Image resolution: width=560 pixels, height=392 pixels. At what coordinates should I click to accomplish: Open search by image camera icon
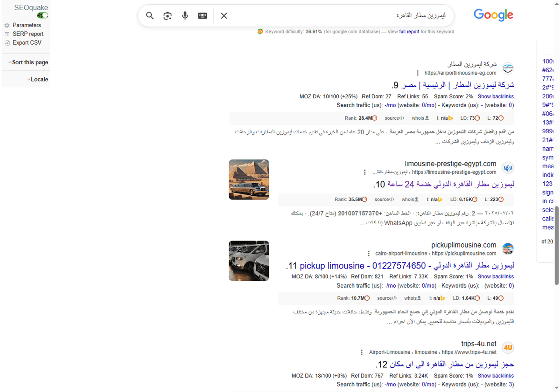(167, 15)
